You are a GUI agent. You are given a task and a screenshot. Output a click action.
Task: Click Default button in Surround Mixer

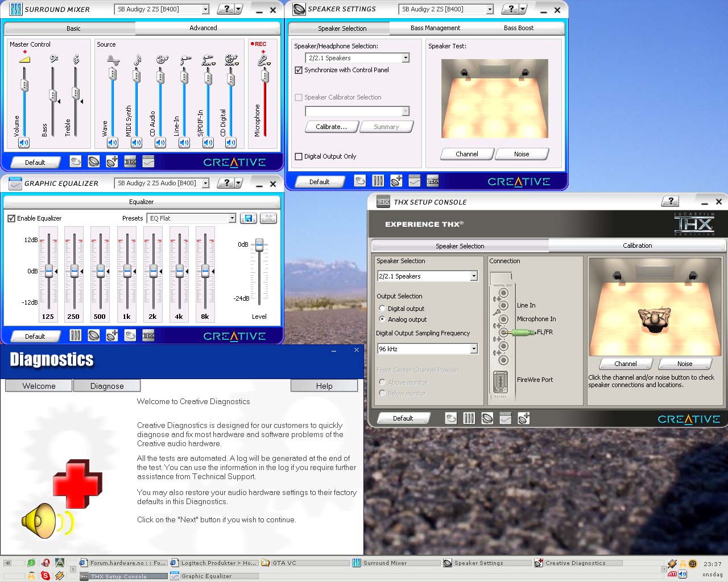click(x=35, y=163)
